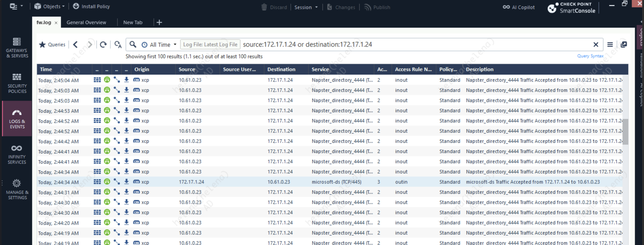The height and width of the screenshot is (245, 644).
Task: Click auto-refresh search icon
Action: pos(118,45)
